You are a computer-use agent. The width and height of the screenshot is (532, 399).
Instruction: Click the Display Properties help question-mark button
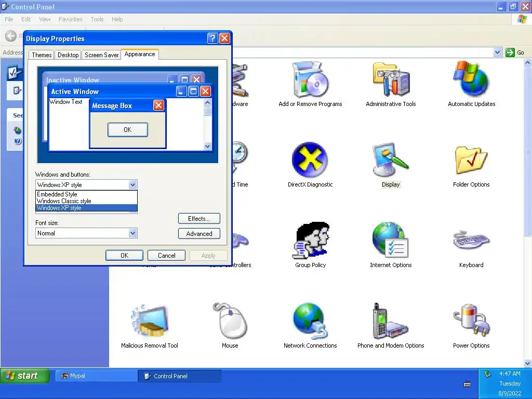[212, 38]
